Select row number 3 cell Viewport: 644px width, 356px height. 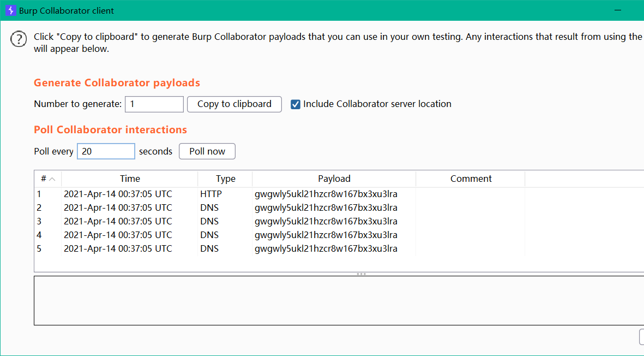click(47, 221)
